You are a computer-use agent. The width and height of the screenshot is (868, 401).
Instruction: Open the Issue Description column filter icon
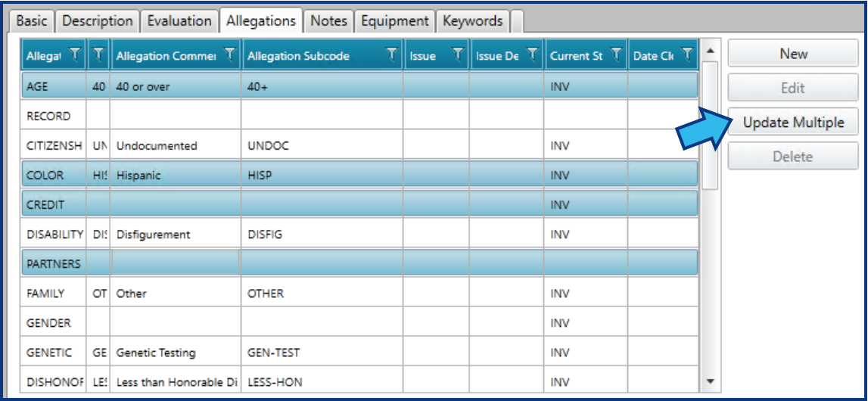pyautogui.click(x=532, y=54)
